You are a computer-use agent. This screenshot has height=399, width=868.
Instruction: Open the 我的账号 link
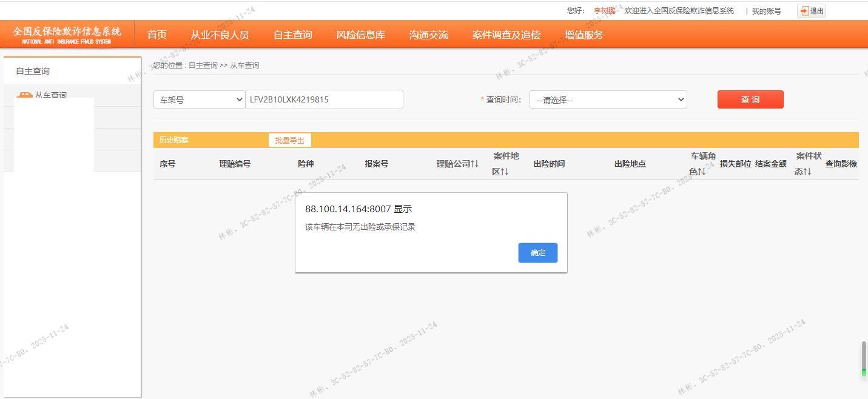766,11
